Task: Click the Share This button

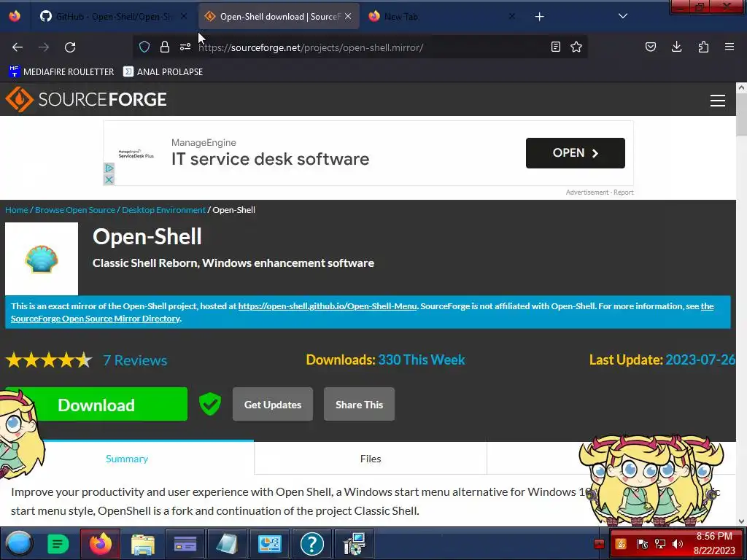Action: (359, 404)
